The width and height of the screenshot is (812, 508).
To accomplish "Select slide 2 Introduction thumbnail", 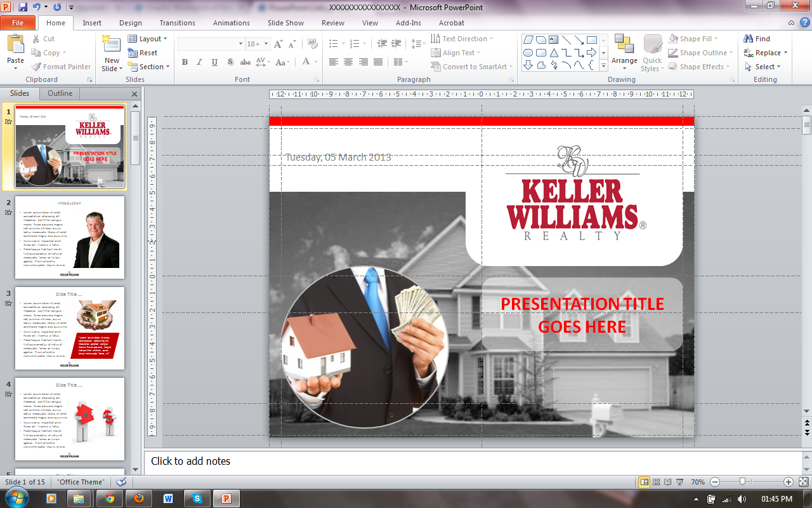I will 70,237.
